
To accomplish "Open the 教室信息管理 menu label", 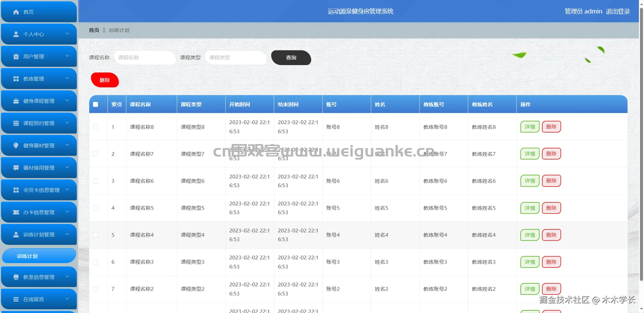I will (x=39, y=277).
